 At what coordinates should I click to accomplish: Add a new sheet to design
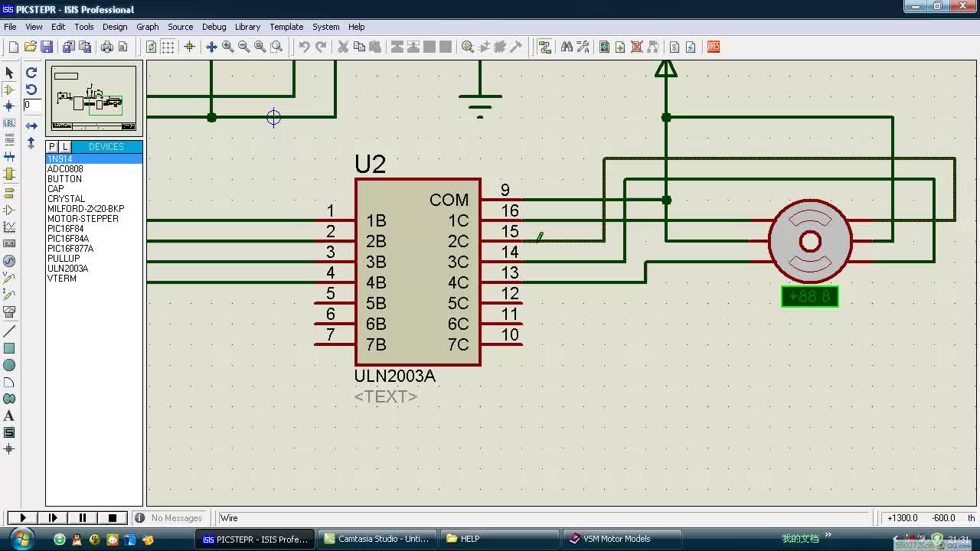620,47
